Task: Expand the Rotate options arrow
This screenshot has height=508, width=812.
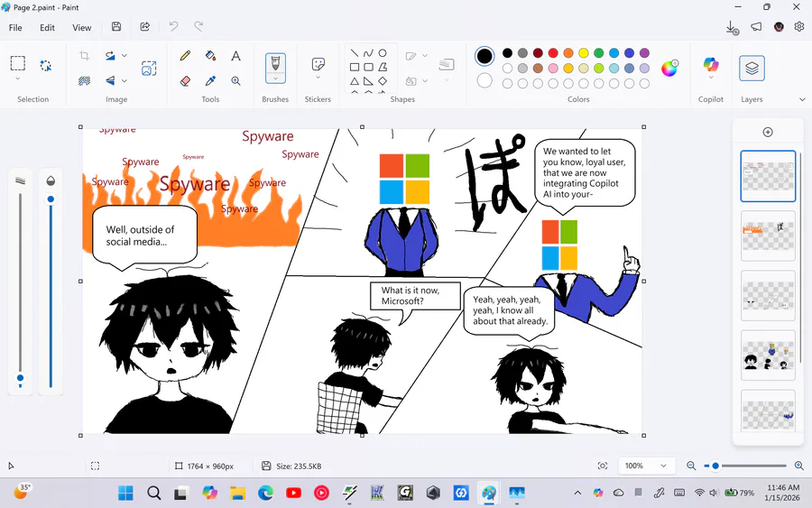Action: (125, 55)
